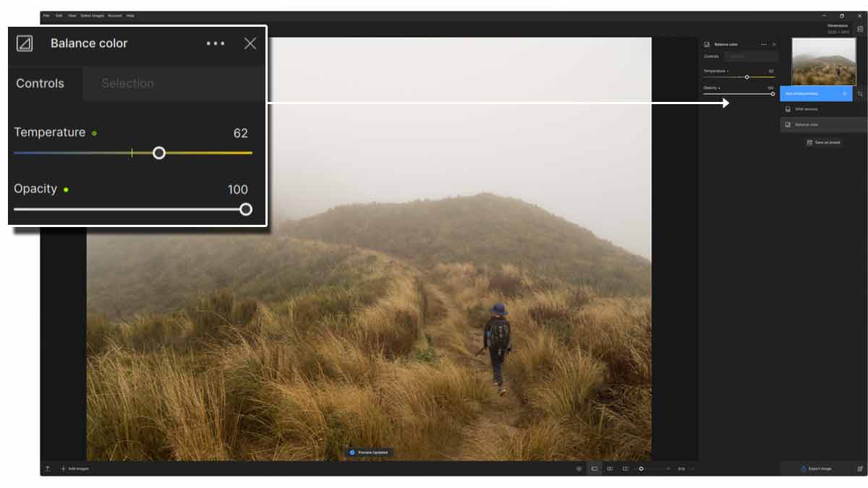The height and width of the screenshot is (488, 868).
Task: Click the export panel icon at bottom right corner
Action: point(860,468)
